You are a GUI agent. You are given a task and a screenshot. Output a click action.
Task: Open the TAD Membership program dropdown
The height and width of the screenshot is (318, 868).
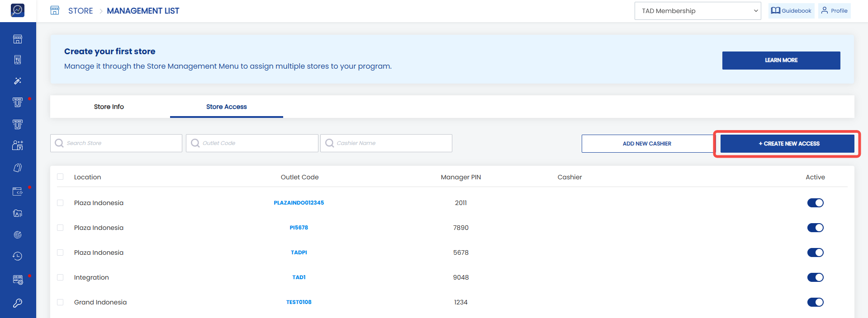pyautogui.click(x=697, y=11)
